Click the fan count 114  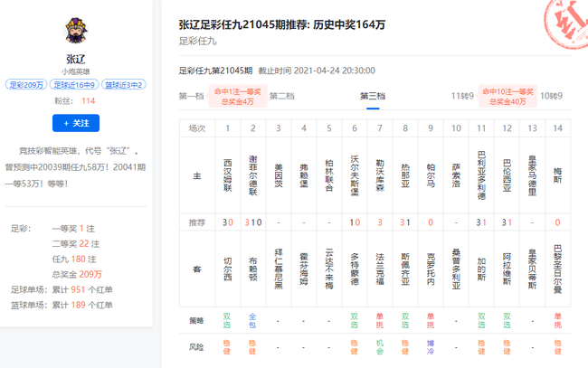tap(89, 100)
